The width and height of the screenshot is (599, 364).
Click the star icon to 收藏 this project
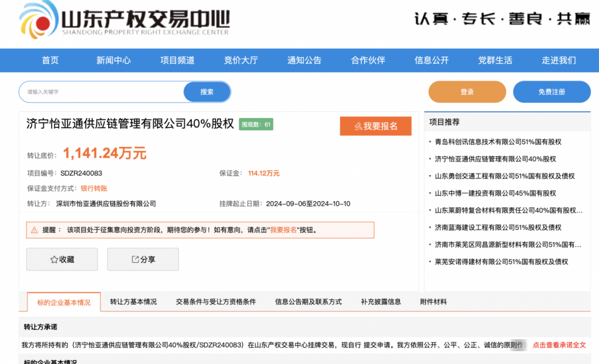coord(53,259)
